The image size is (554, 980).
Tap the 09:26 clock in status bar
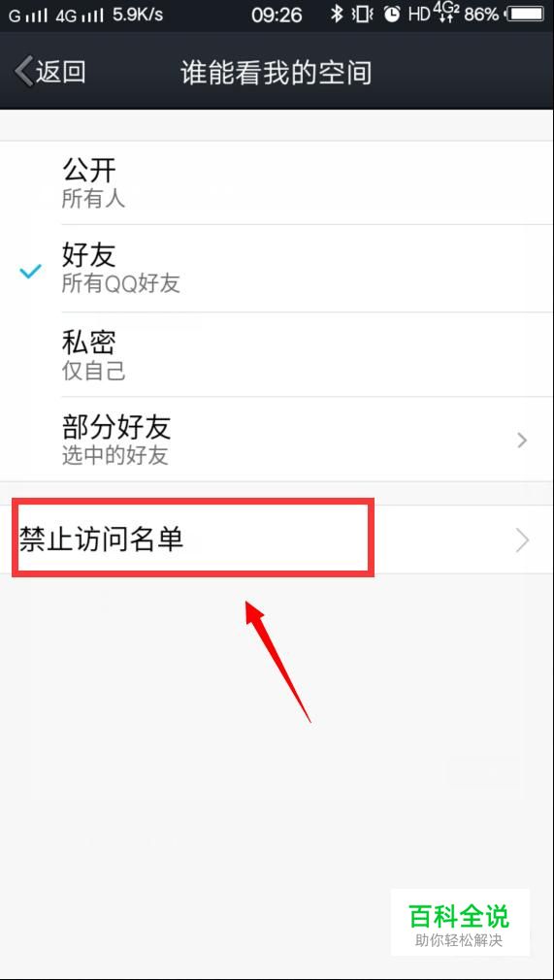(277, 15)
